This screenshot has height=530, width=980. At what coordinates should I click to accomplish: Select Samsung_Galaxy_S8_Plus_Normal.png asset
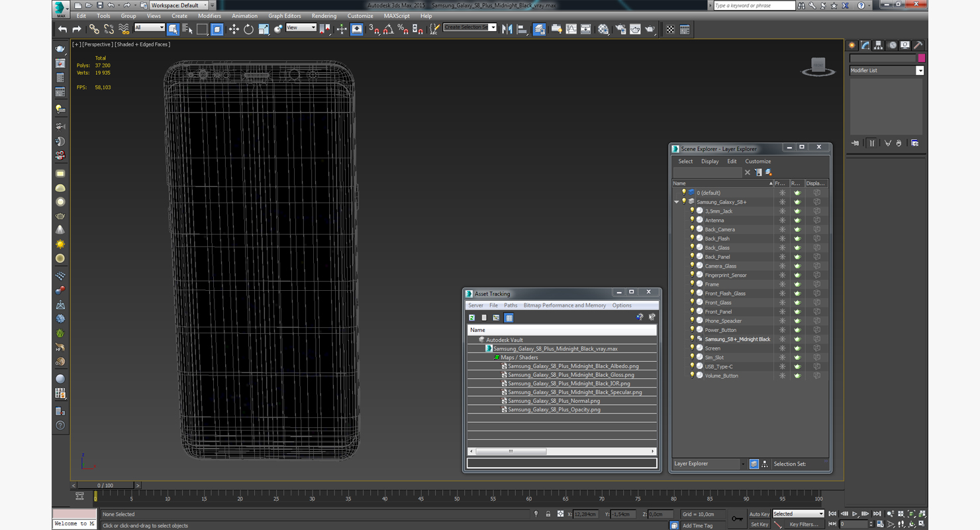[554, 401]
